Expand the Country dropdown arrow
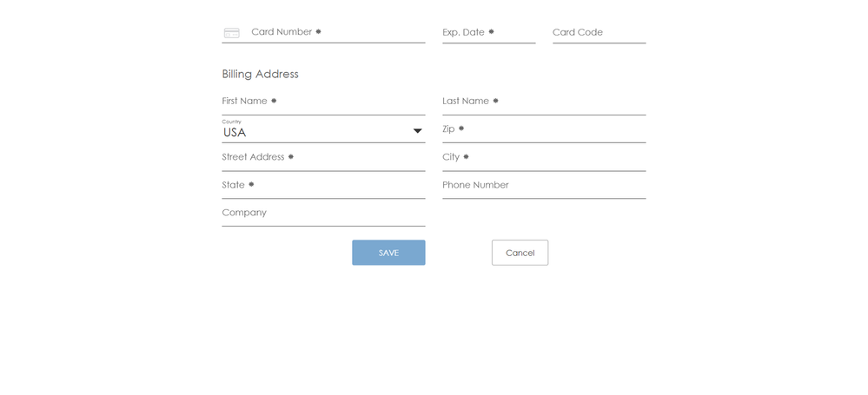 tap(417, 131)
